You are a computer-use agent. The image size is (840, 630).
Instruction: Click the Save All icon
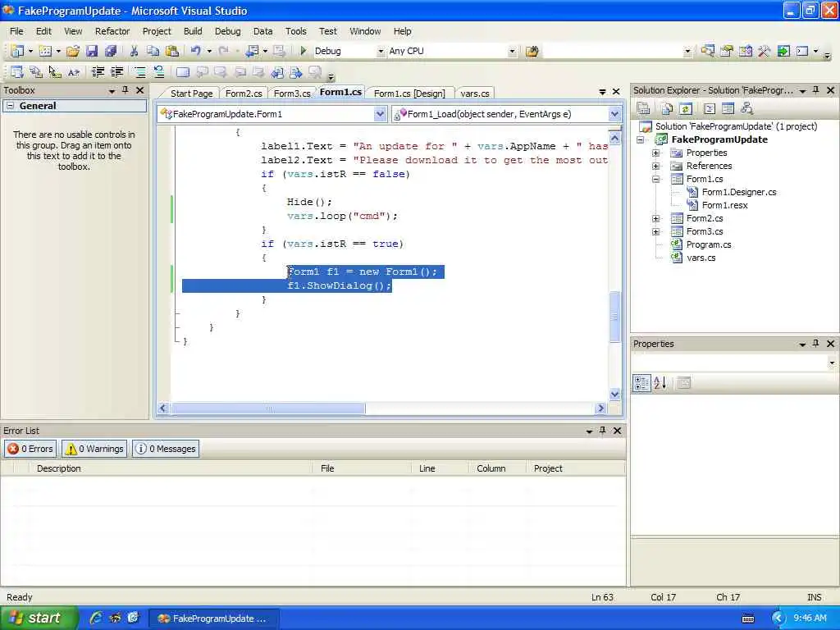pyautogui.click(x=111, y=51)
